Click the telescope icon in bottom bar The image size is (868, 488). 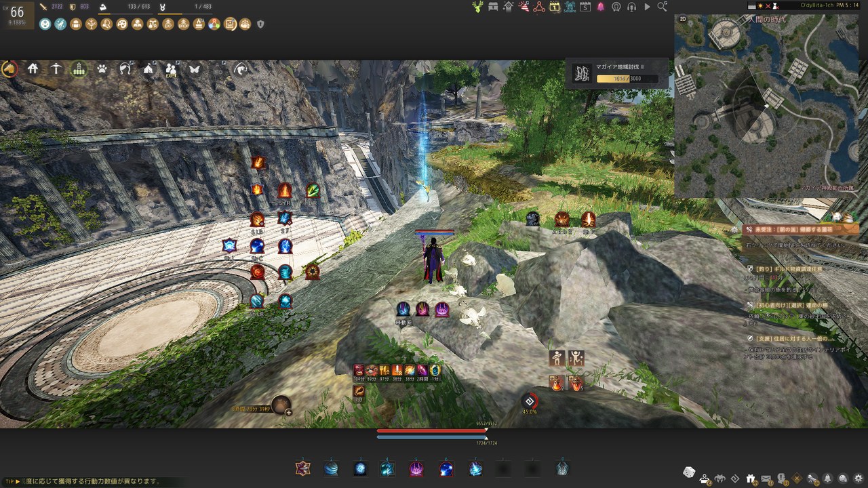pos(812,479)
